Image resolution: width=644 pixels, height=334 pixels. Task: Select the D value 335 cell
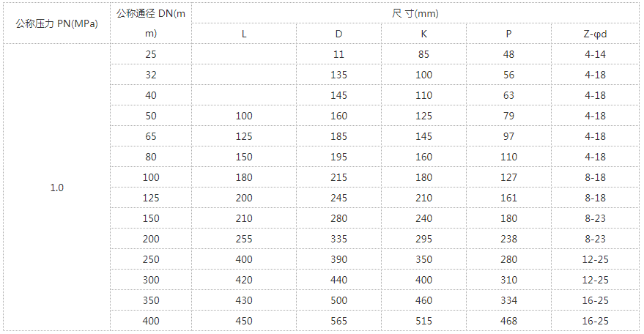click(338, 239)
